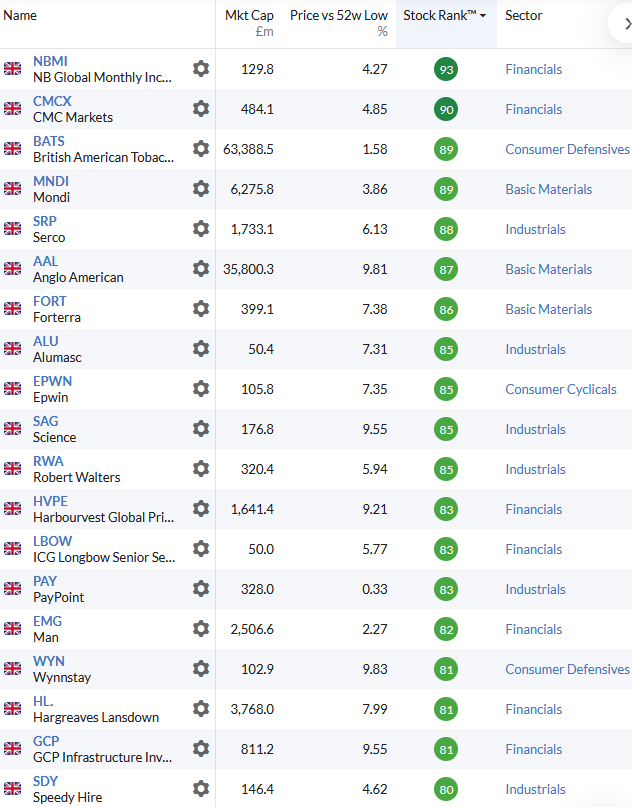
Task: Open the gear icon in the Mondi row
Action: 201,189
